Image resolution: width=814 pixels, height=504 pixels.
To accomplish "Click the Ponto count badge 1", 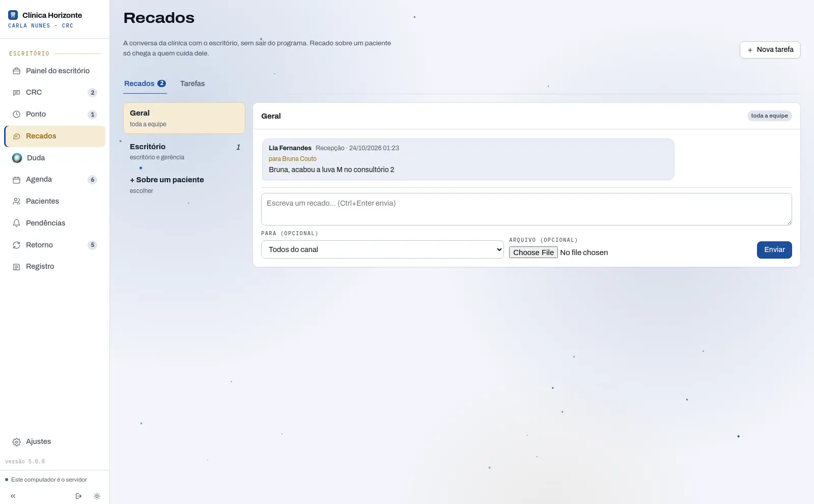I will tap(92, 115).
